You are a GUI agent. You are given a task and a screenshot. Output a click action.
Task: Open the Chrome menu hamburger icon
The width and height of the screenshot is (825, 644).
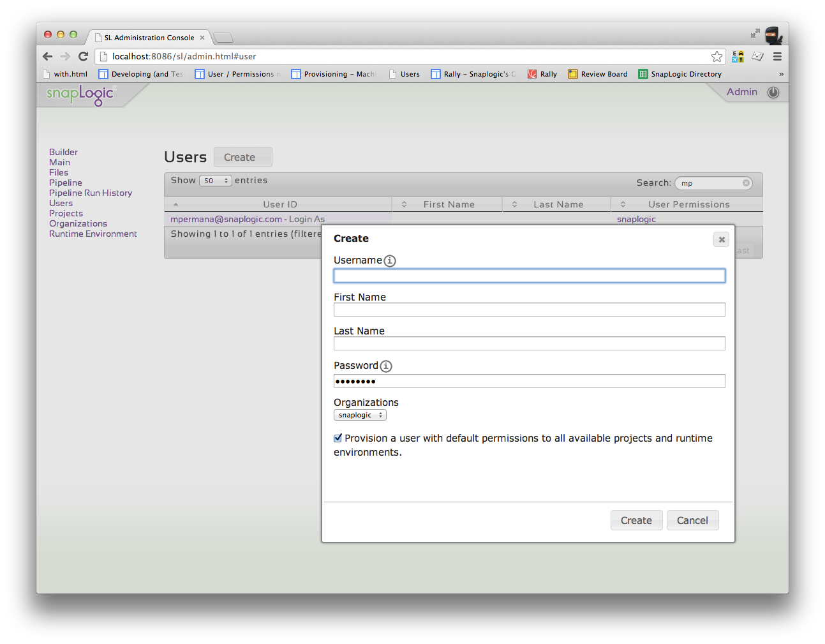click(777, 56)
